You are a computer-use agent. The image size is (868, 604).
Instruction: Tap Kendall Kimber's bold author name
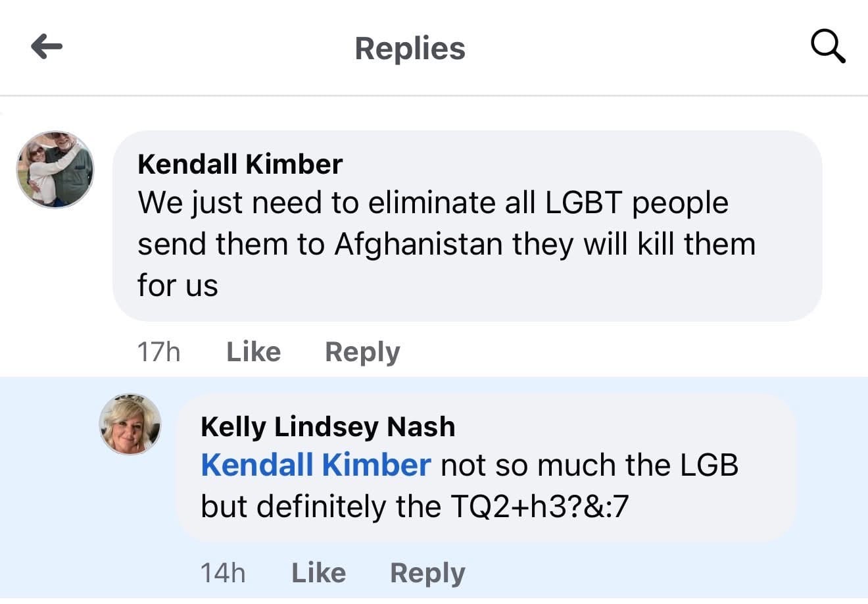240,164
